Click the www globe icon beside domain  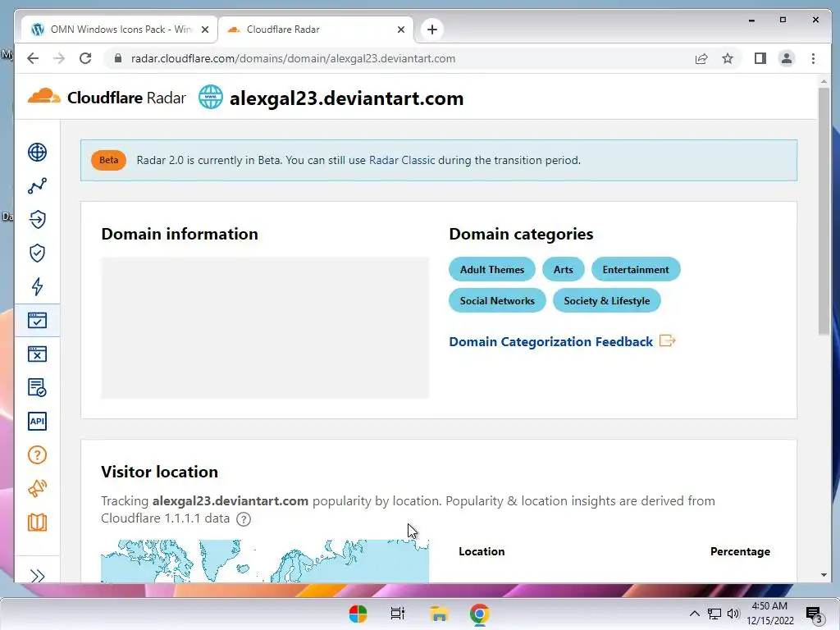tap(211, 98)
